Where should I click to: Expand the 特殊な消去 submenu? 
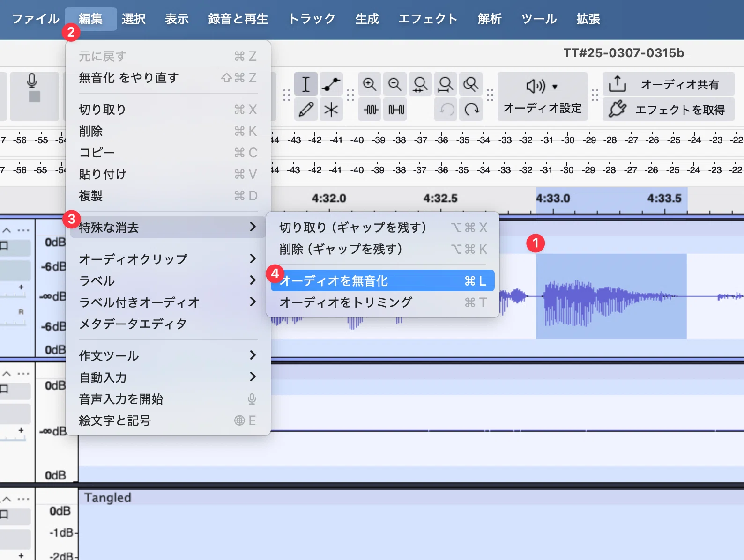168,228
